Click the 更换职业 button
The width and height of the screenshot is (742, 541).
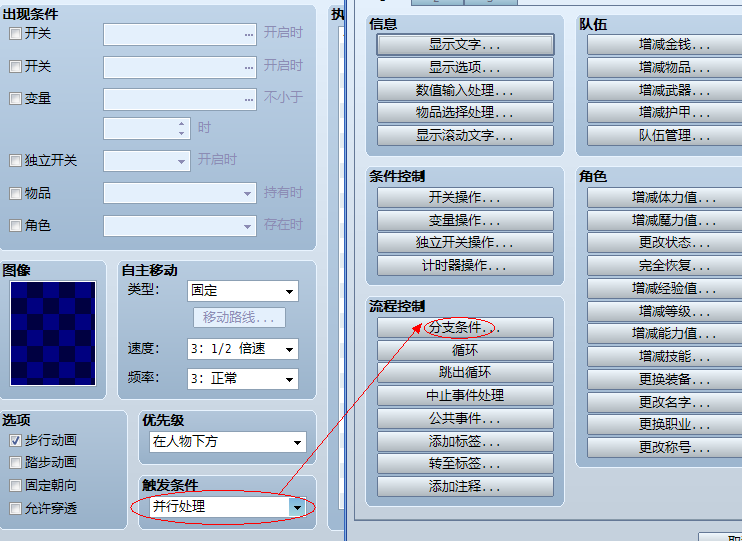point(664,425)
